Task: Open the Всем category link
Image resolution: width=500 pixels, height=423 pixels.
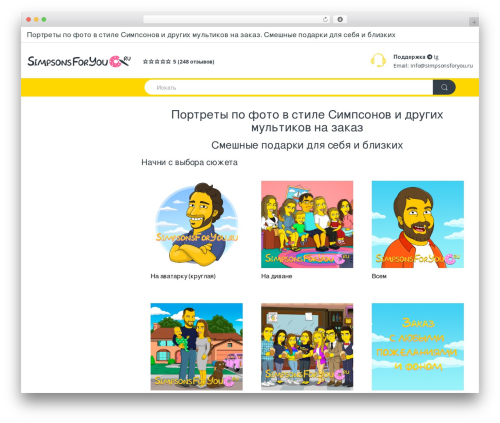Action: pyautogui.click(x=379, y=276)
